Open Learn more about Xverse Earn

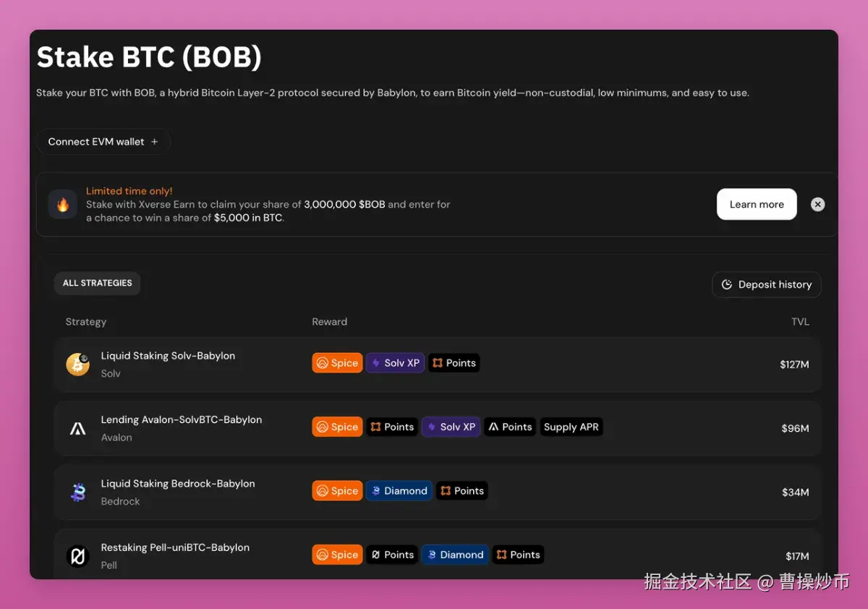click(757, 205)
